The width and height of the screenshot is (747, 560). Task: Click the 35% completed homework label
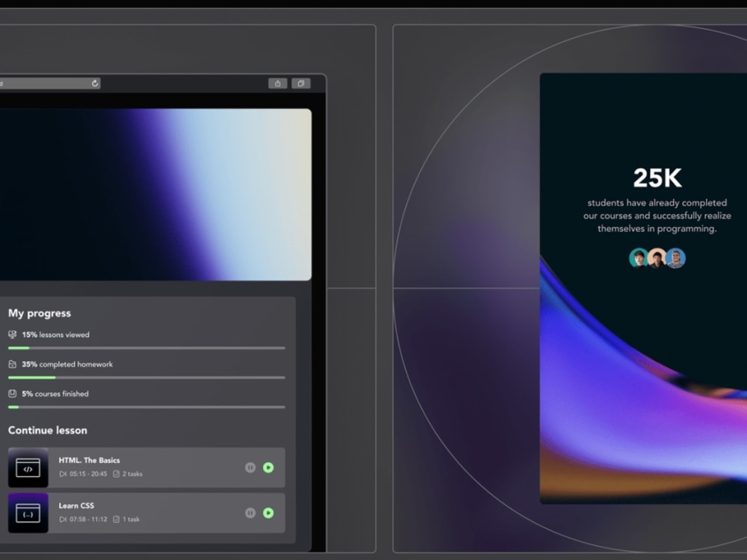pyautogui.click(x=67, y=364)
